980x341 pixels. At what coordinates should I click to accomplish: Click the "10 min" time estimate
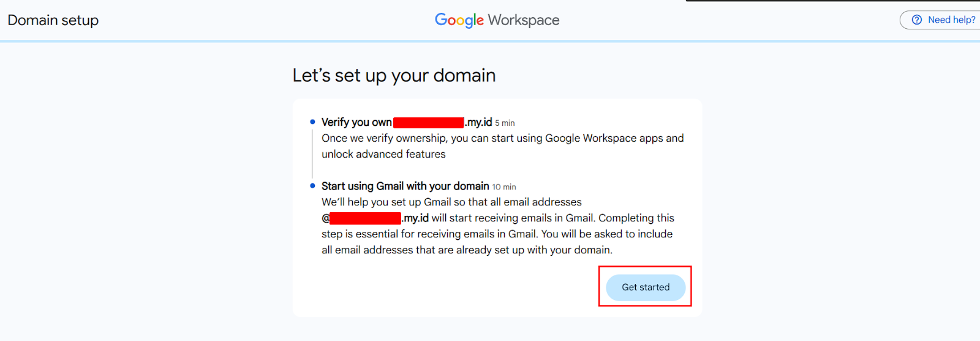click(504, 187)
